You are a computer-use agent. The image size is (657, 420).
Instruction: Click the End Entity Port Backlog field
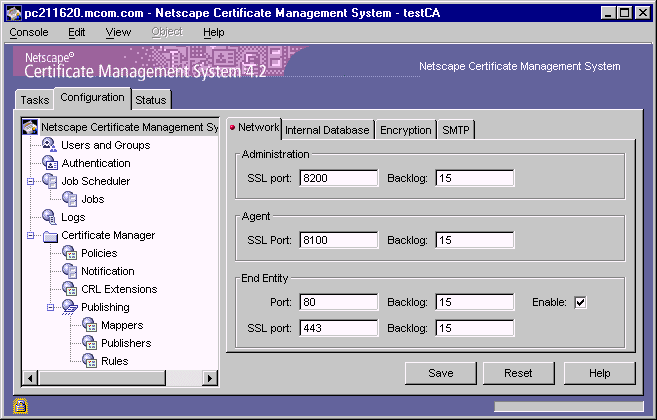tap(475, 302)
